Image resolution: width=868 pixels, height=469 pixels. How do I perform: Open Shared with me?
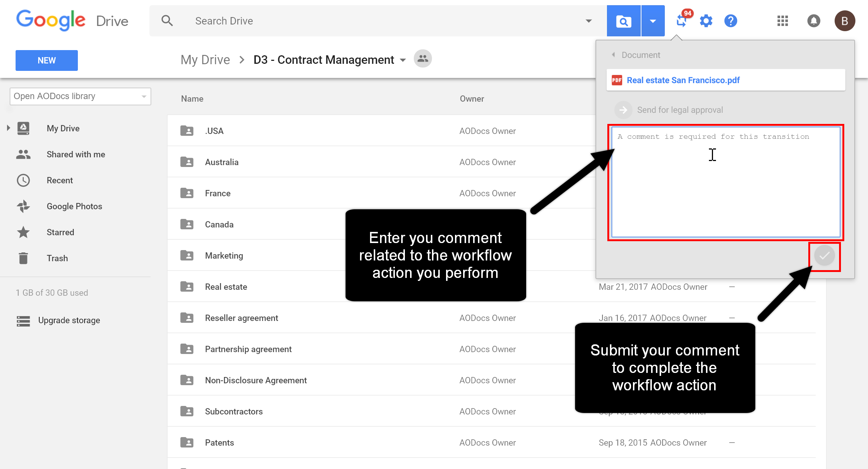point(76,154)
